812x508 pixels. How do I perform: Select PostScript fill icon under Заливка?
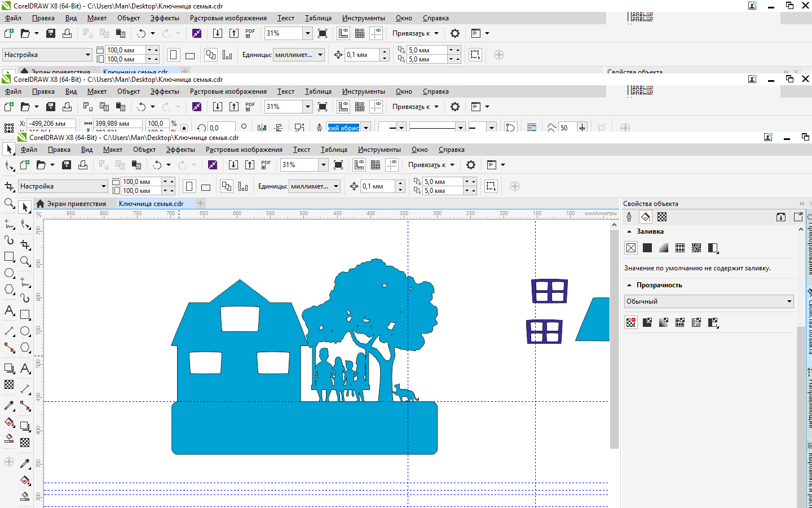pos(713,248)
